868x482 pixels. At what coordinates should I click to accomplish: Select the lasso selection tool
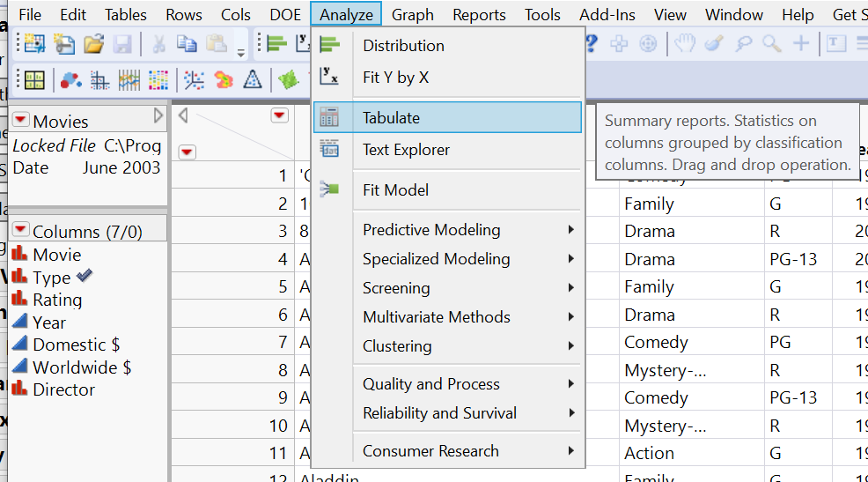click(x=742, y=43)
